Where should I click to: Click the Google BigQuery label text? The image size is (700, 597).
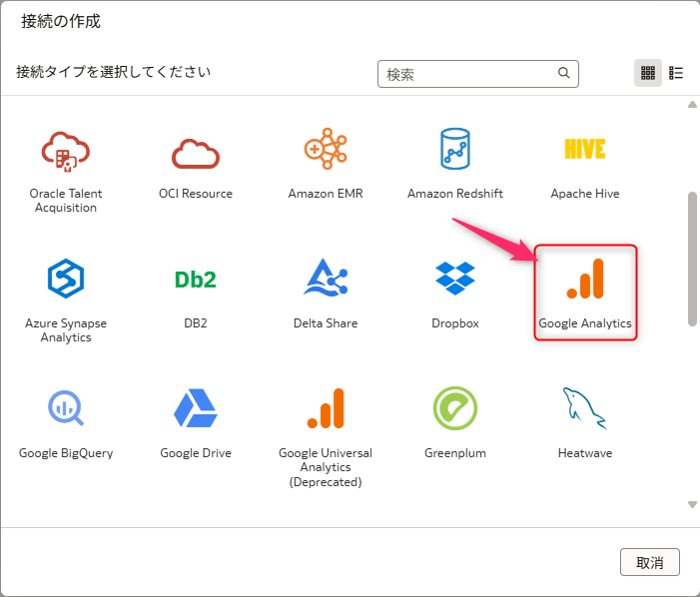(66, 453)
